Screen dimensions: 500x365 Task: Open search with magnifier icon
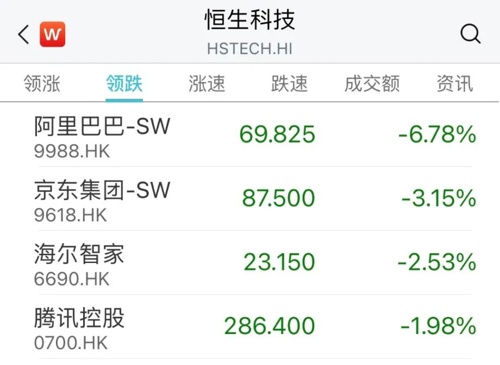click(470, 34)
